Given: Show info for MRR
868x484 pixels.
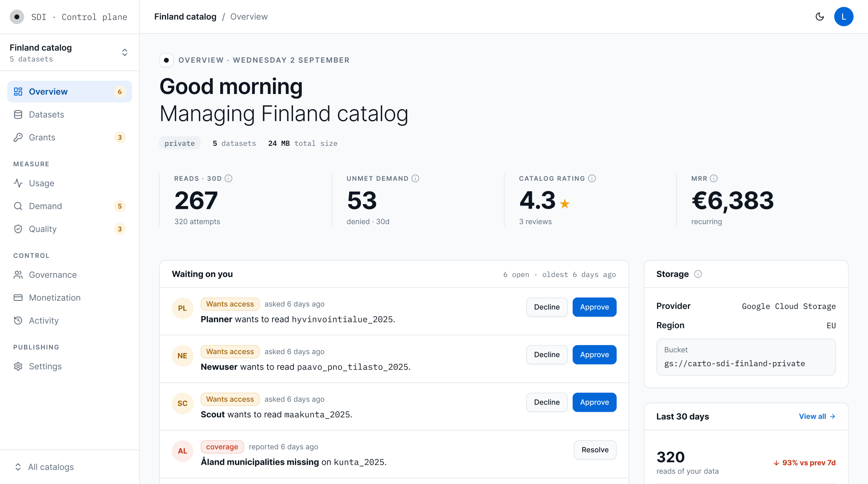Looking at the screenshot, I should [x=714, y=178].
